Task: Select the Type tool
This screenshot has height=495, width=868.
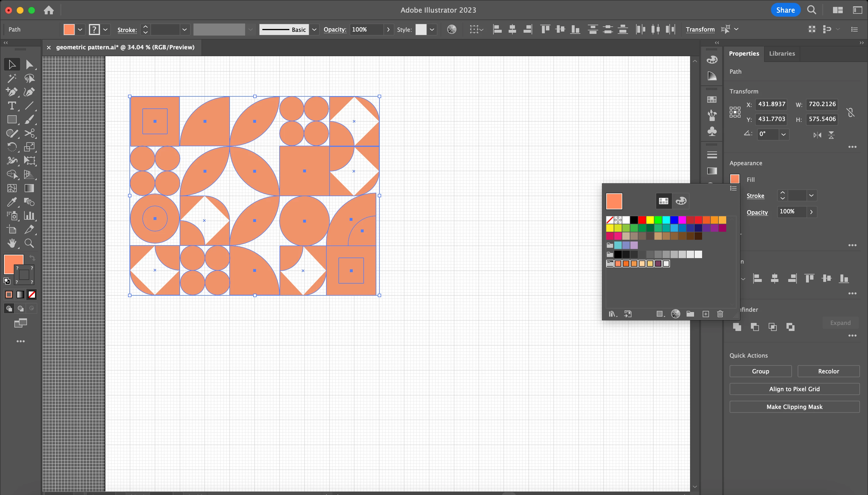Action: pyautogui.click(x=11, y=106)
